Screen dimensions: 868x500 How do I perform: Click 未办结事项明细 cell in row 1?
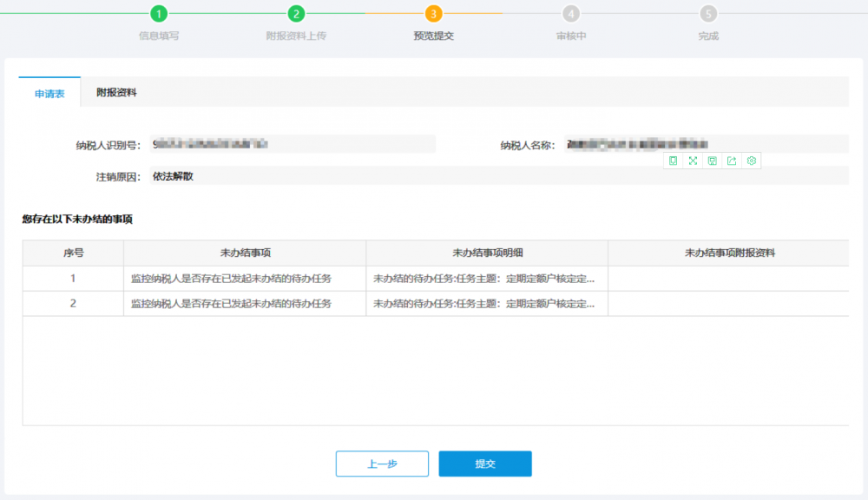coord(486,279)
